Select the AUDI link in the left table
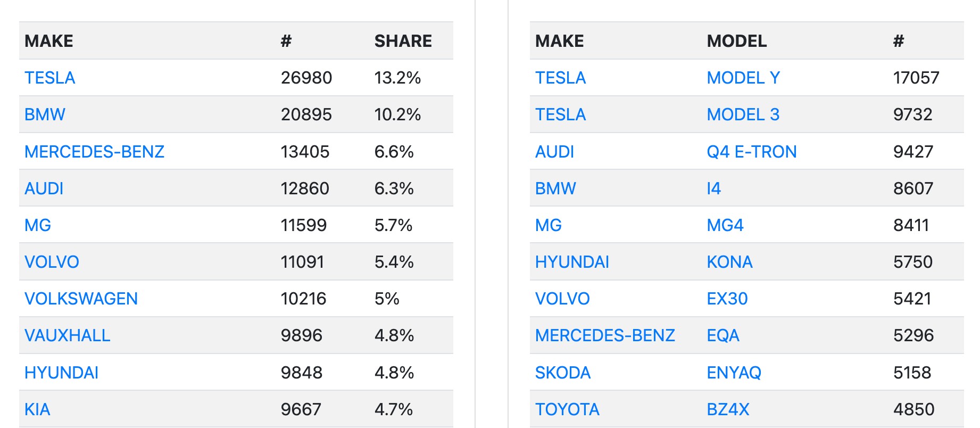The height and width of the screenshot is (428, 980). (44, 188)
